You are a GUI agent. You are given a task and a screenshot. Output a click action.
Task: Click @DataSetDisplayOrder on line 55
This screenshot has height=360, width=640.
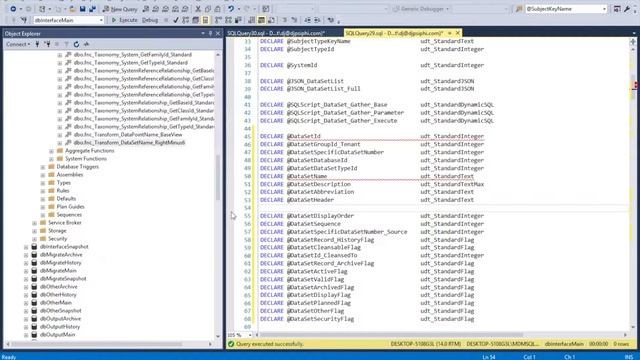tap(320, 216)
